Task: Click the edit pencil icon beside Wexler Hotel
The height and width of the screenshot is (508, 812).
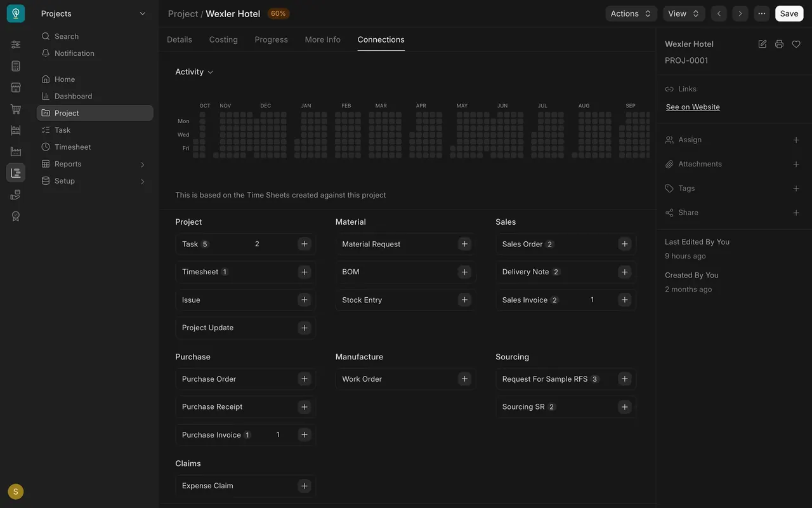Action: tap(763, 44)
